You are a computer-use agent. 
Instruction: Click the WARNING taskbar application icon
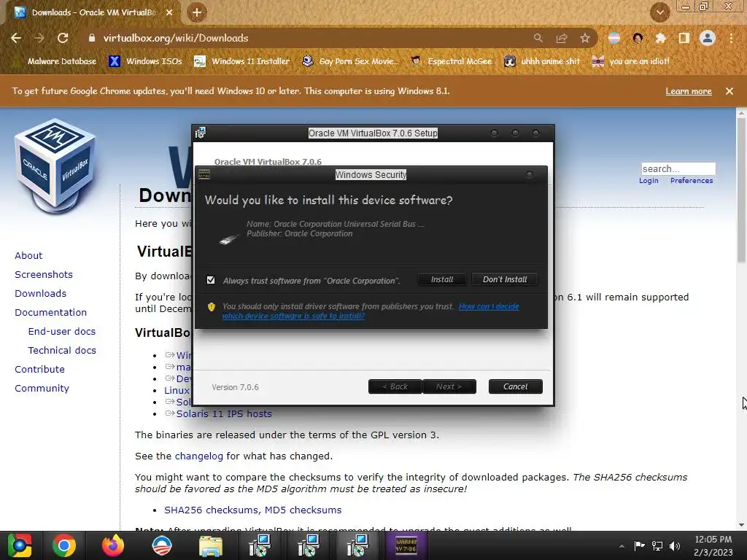click(406, 545)
